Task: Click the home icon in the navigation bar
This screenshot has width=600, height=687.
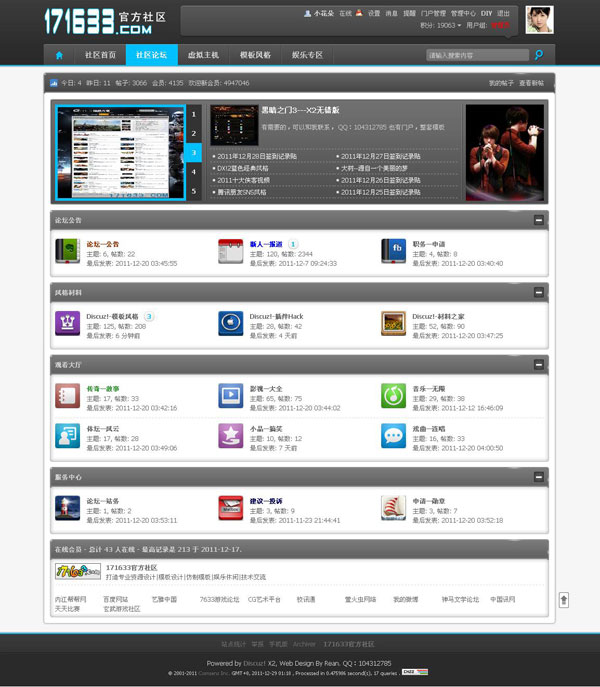Action: 60,55
